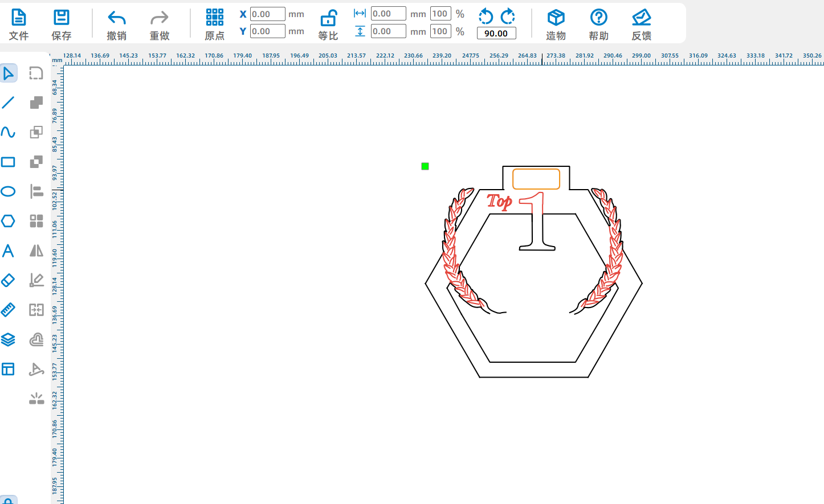
Task: Click the dashed split-halves icon
Action: (36, 310)
